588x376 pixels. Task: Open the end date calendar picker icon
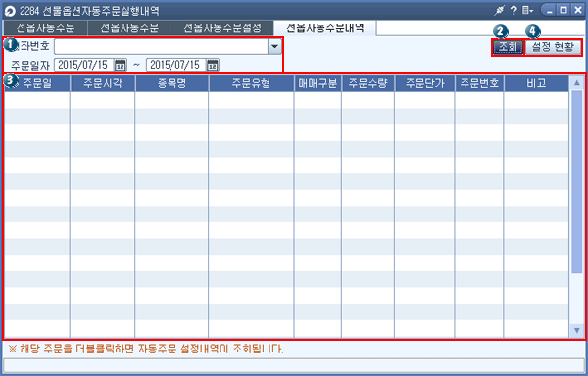pyautogui.click(x=213, y=66)
